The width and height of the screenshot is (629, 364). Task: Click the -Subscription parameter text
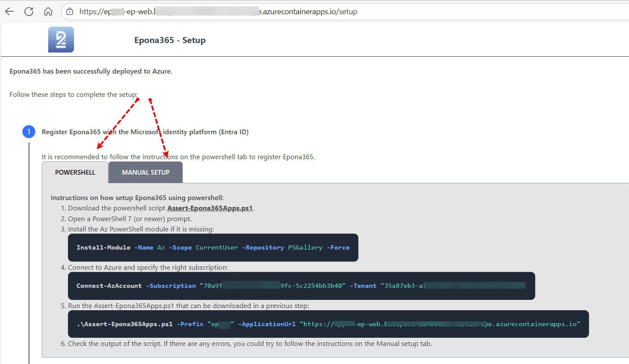(x=171, y=286)
